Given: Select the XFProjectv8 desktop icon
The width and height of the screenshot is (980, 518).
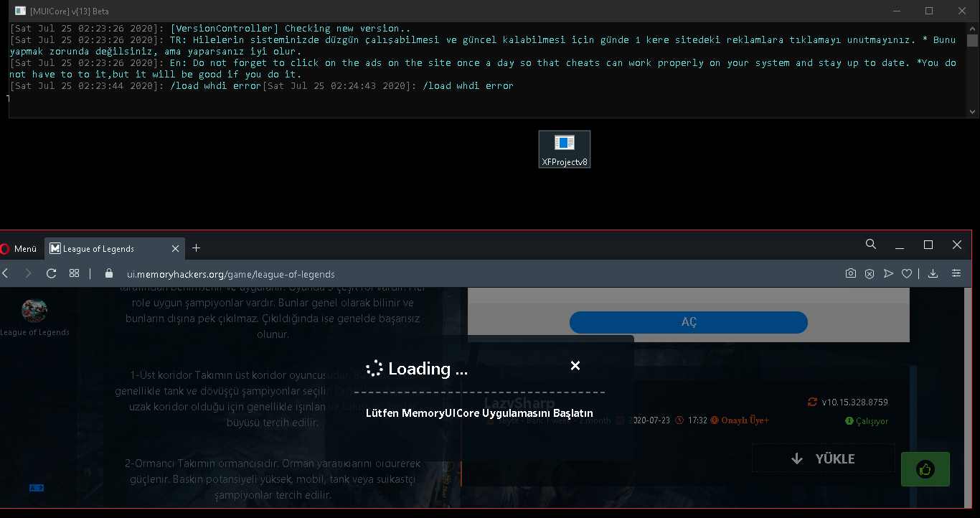Looking at the screenshot, I should 565,149.
